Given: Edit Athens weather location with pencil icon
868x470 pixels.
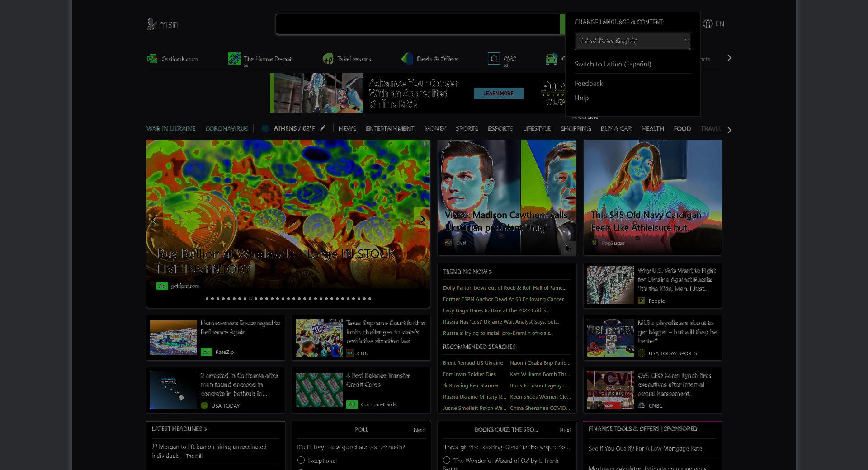Looking at the screenshot, I should (322, 128).
